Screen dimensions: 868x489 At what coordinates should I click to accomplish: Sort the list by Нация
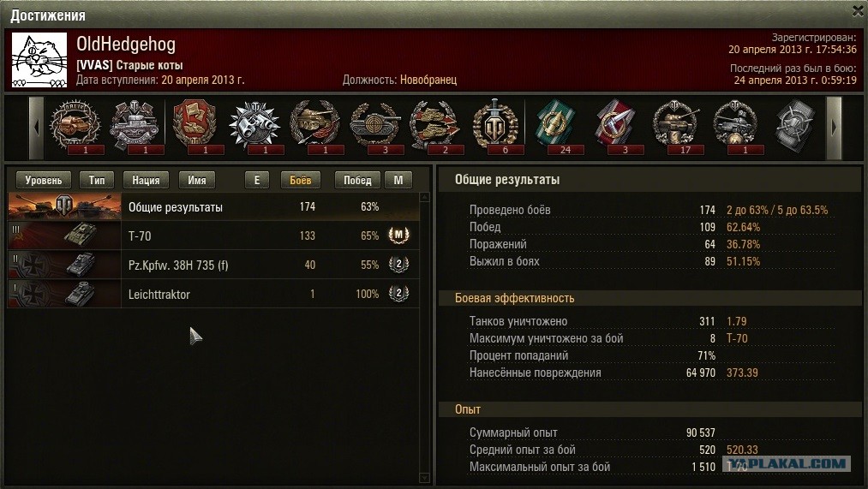click(x=146, y=180)
